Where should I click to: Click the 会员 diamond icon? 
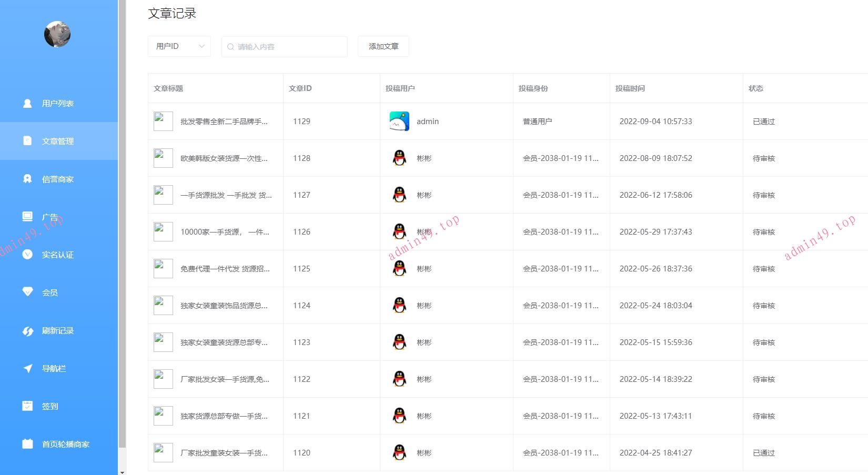pyautogui.click(x=27, y=292)
